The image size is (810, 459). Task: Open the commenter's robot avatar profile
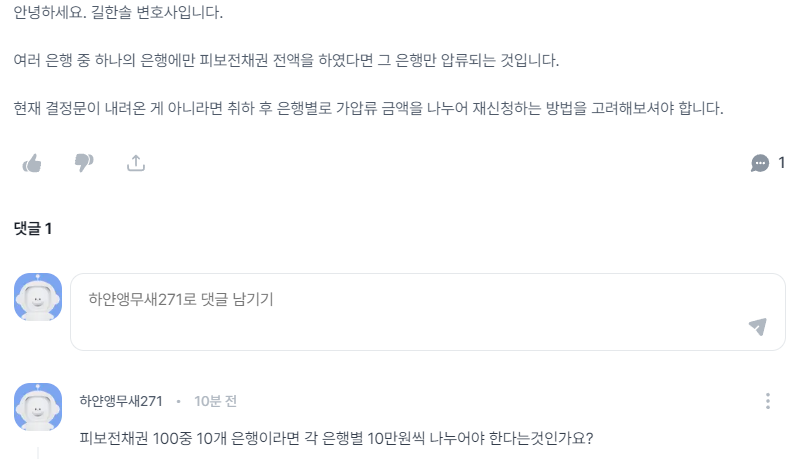(x=38, y=407)
